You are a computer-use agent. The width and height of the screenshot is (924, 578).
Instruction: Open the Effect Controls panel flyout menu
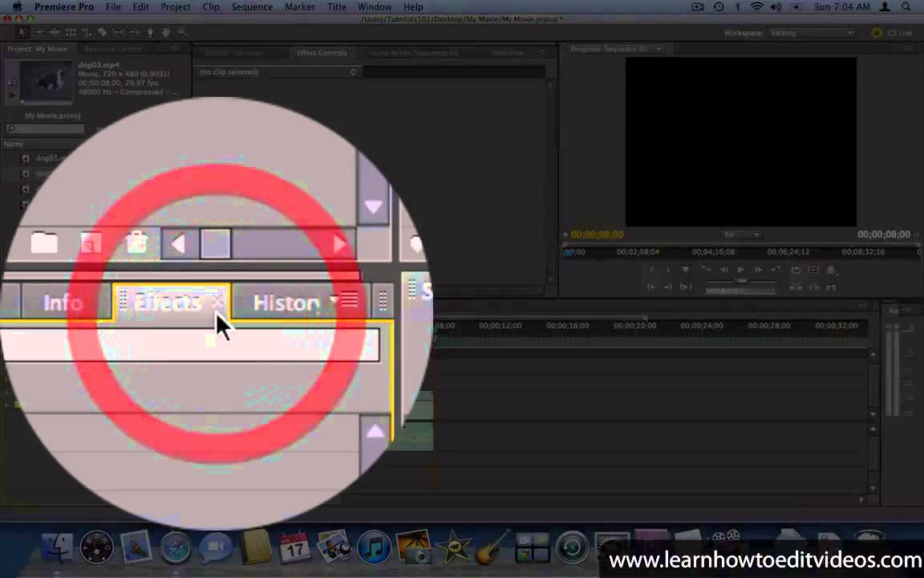point(541,52)
